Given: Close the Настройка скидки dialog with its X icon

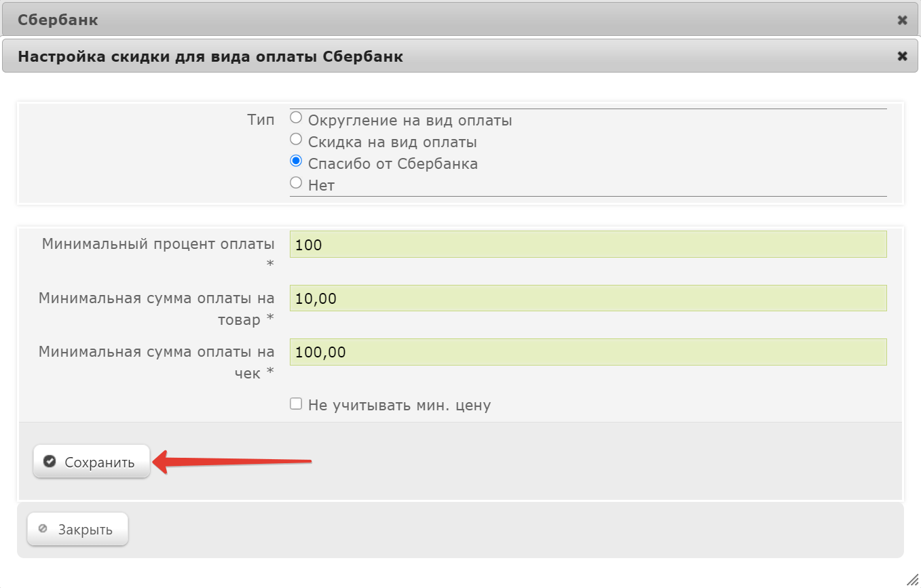Looking at the screenshot, I should 902,56.
